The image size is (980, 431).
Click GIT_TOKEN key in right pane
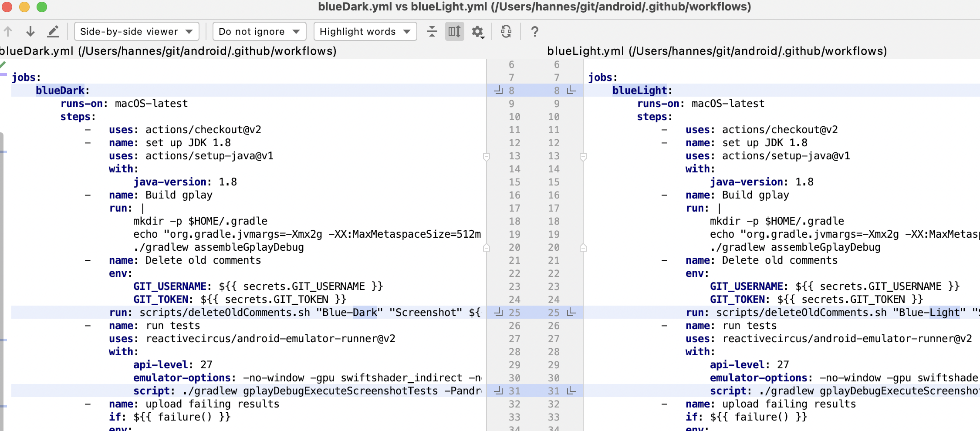[x=737, y=299]
